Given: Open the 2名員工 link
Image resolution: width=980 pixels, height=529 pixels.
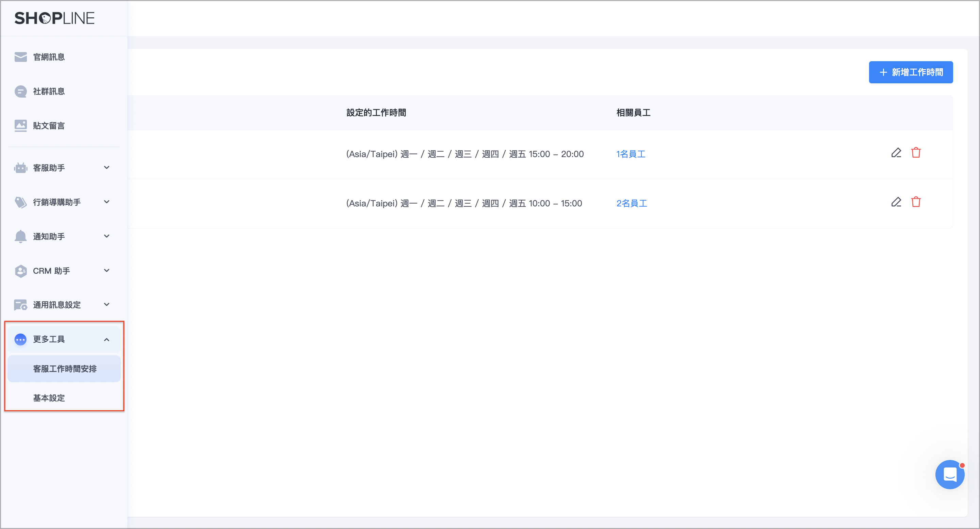Looking at the screenshot, I should (632, 203).
